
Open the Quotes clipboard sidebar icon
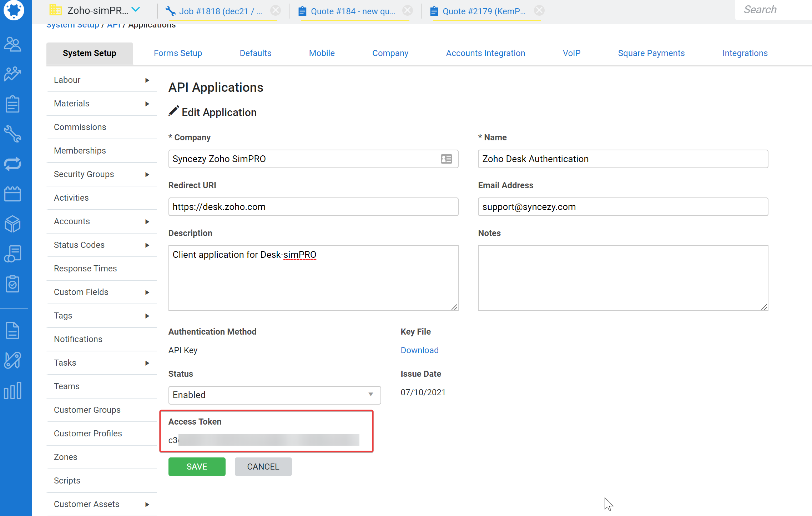(x=13, y=104)
